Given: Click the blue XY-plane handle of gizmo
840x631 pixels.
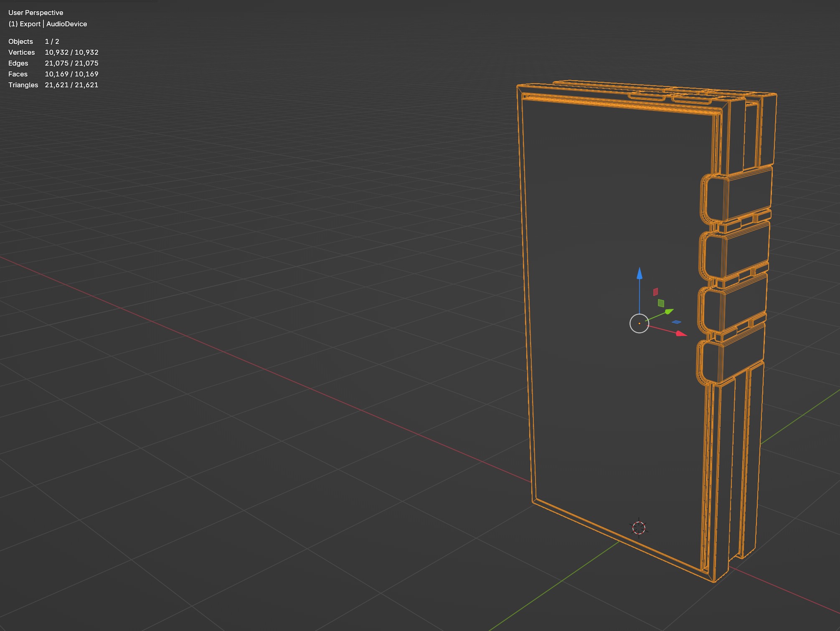Looking at the screenshot, I should [x=676, y=322].
